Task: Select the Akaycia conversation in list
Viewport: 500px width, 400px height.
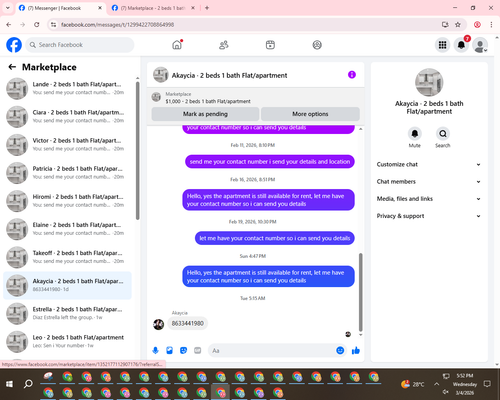Action: click(x=67, y=285)
